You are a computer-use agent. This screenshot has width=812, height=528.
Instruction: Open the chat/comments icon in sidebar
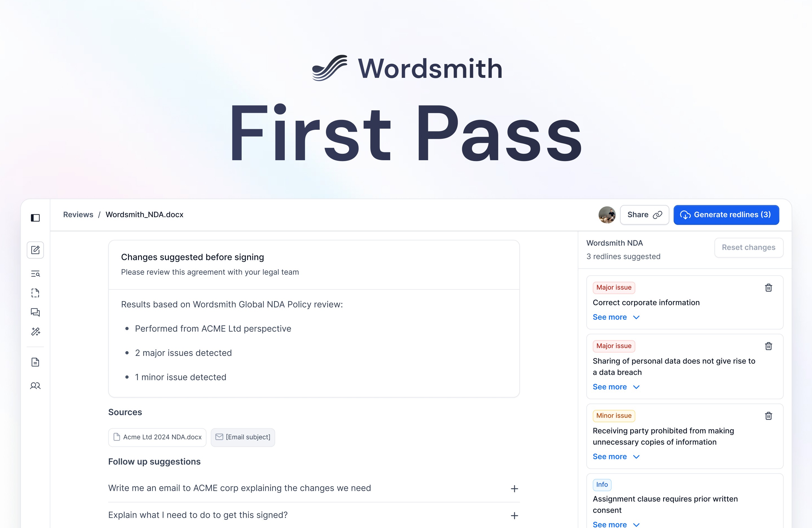pos(36,312)
